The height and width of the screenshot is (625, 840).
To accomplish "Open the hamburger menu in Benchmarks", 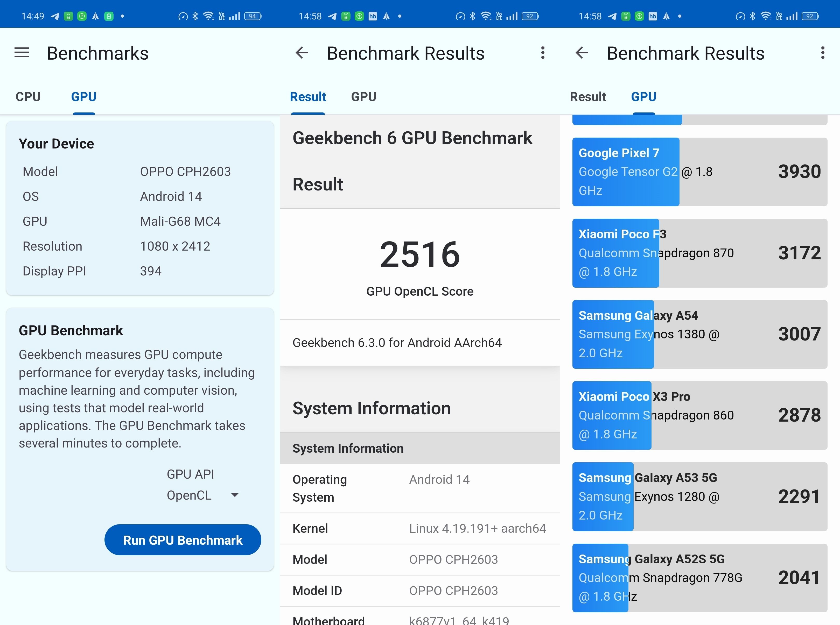I will pyautogui.click(x=22, y=53).
